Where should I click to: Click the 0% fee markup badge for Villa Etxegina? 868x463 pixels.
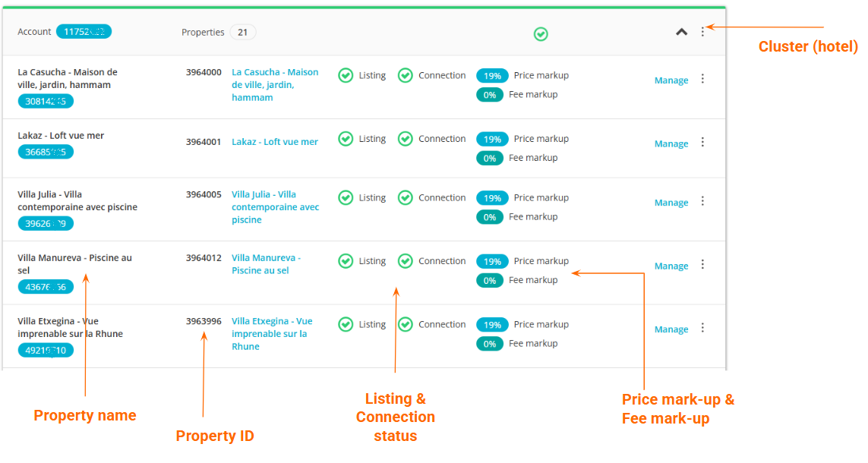(490, 344)
